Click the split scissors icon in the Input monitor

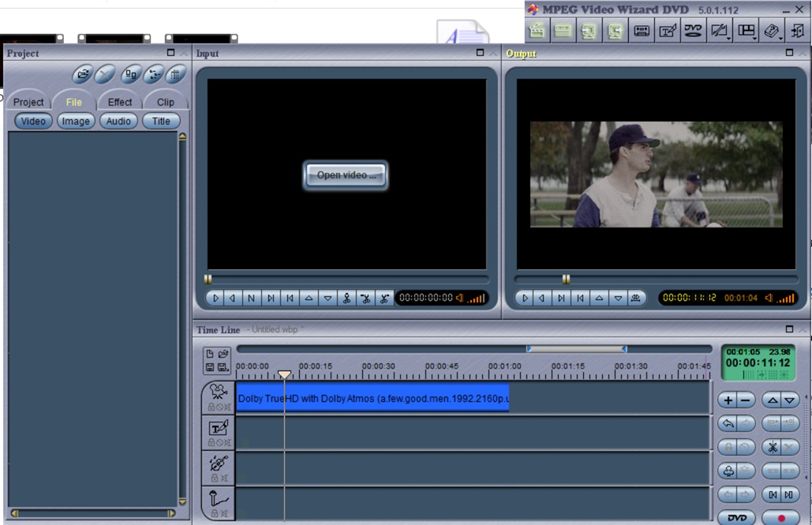346,298
